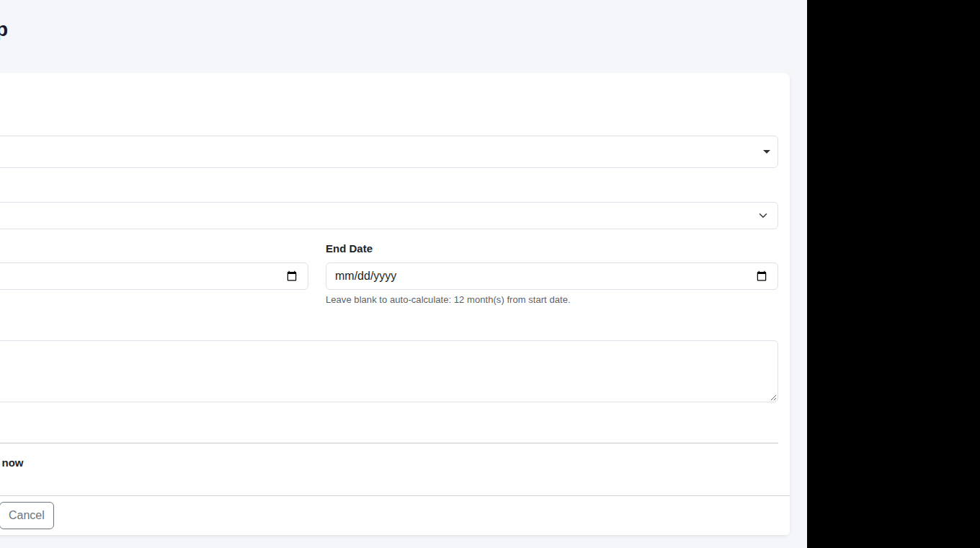Screen dimensions: 980x548
Task: Click the End Date label
Action: 349,249
